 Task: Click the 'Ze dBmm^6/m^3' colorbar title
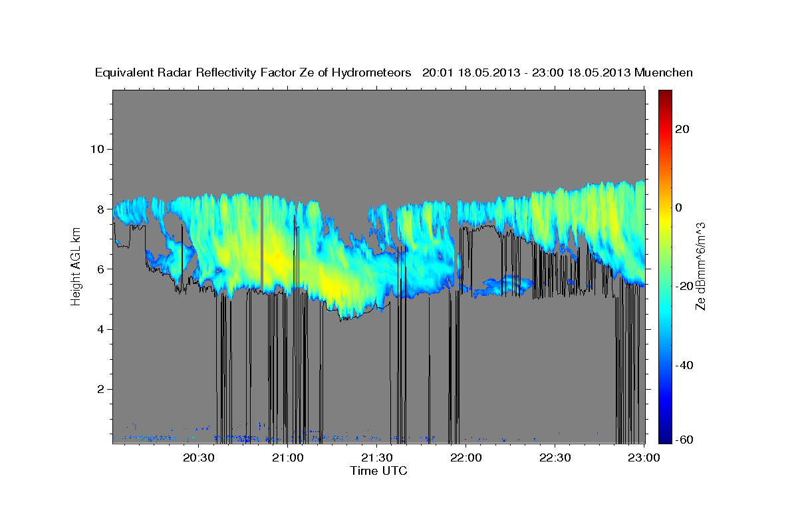[x=700, y=266]
